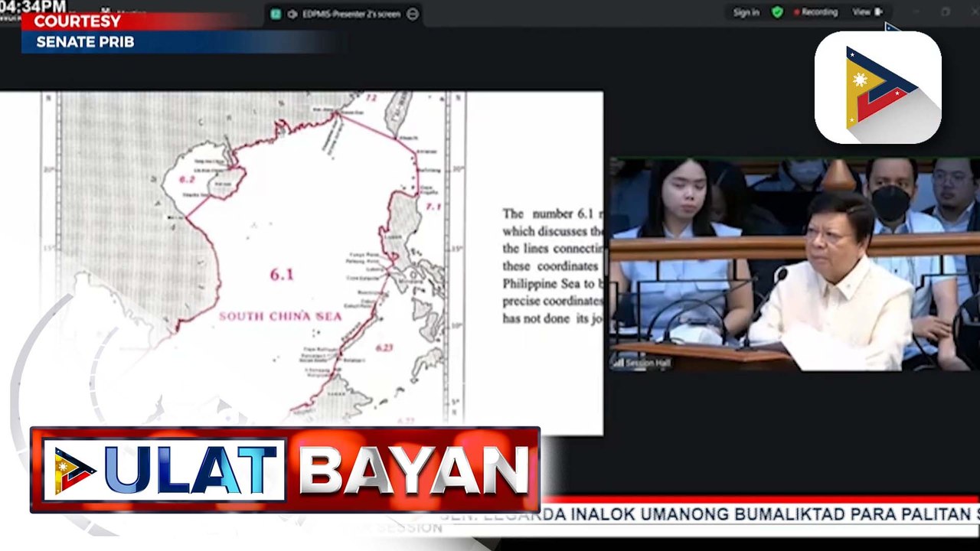Viewport: 980px width, 551px height.
Task: Click the 7.1 label on the map
Action: tap(433, 207)
